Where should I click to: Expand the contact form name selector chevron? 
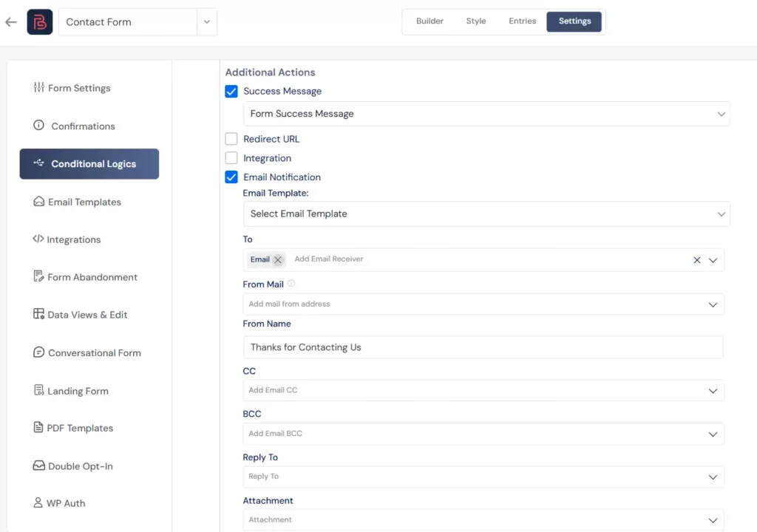point(208,21)
